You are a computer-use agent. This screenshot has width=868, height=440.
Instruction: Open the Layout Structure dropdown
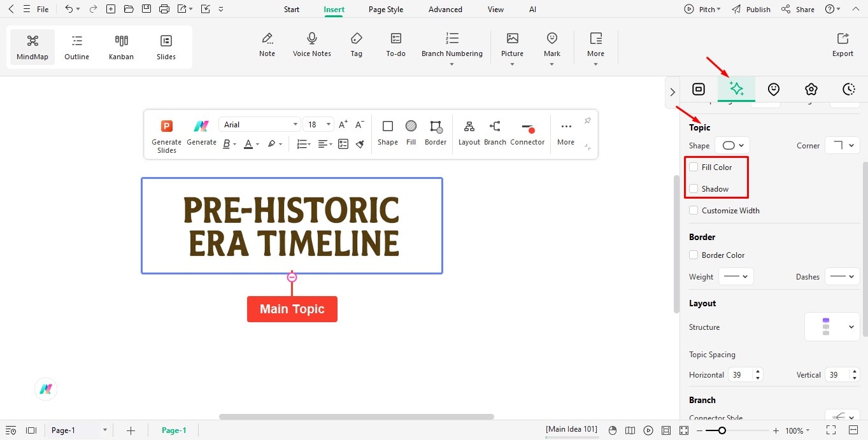point(832,327)
